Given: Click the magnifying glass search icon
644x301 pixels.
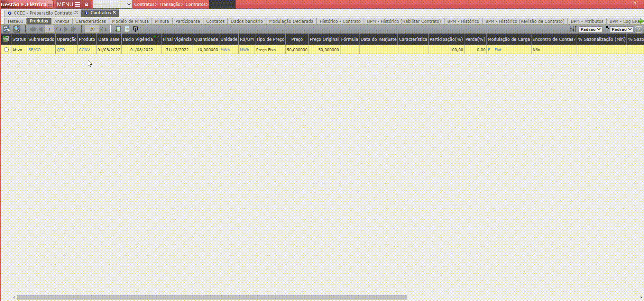Looking at the screenshot, I should pos(17,29).
